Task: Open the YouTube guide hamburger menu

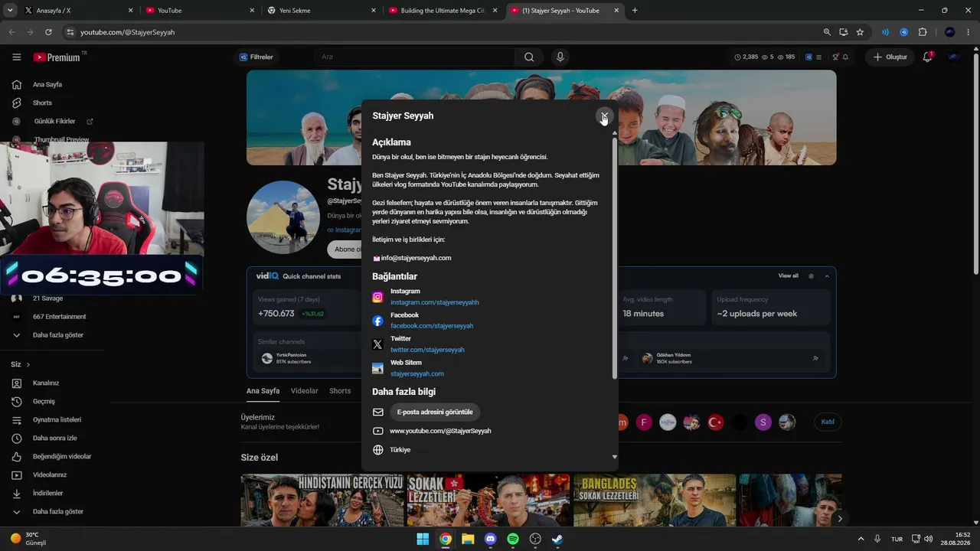Action: tap(17, 57)
